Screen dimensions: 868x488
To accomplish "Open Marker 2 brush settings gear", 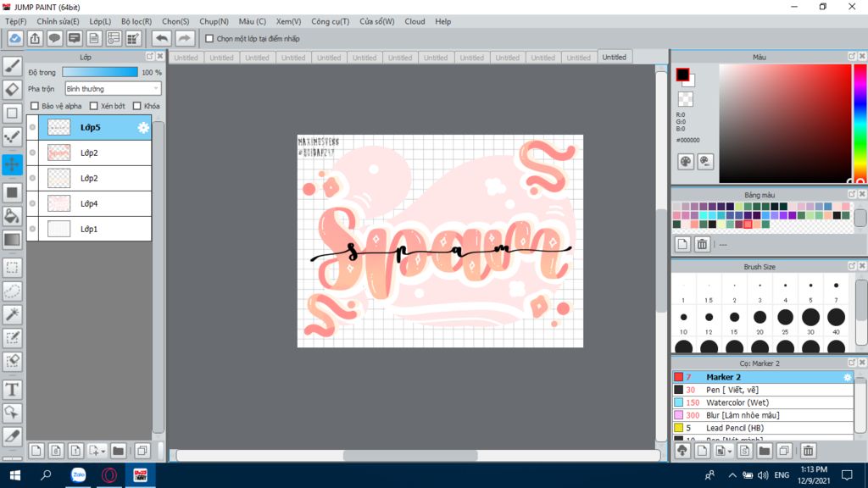I will 847,377.
